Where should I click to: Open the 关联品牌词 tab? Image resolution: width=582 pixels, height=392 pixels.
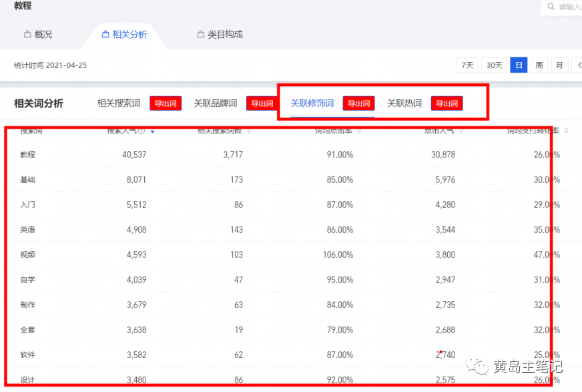(x=215, y=103)
